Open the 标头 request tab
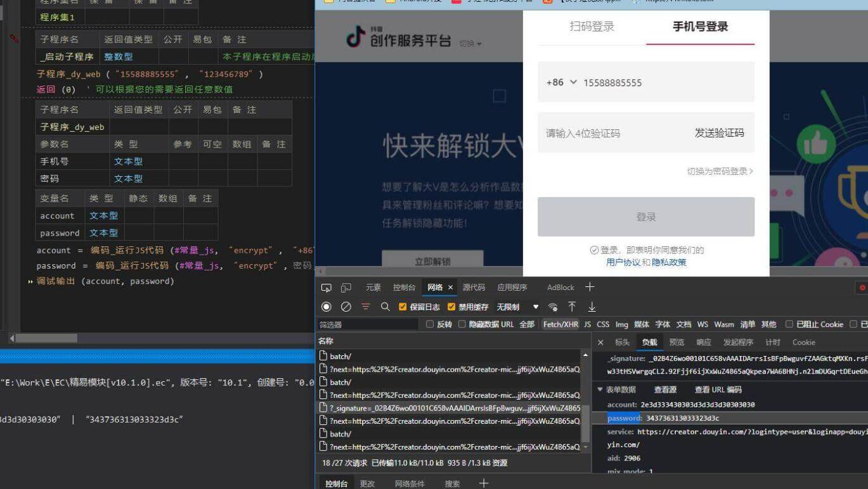Viewport: 868px width, 489px height. (623, 342)
